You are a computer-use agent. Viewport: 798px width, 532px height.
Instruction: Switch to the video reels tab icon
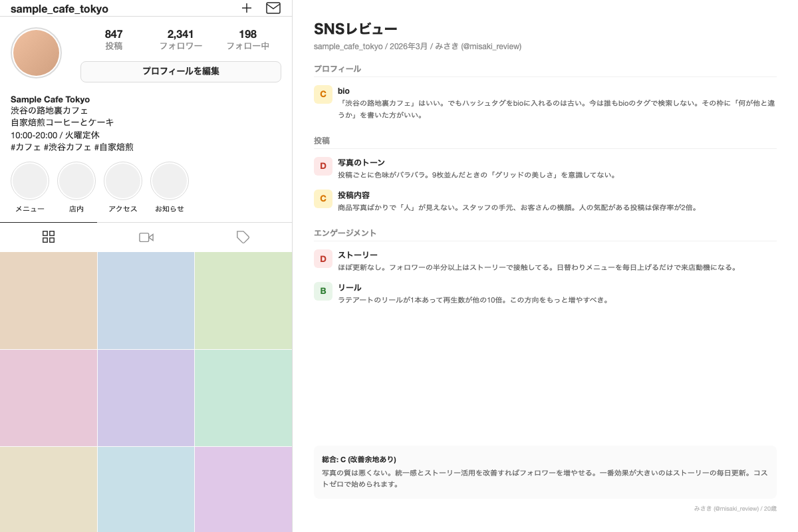click(146, 237)
